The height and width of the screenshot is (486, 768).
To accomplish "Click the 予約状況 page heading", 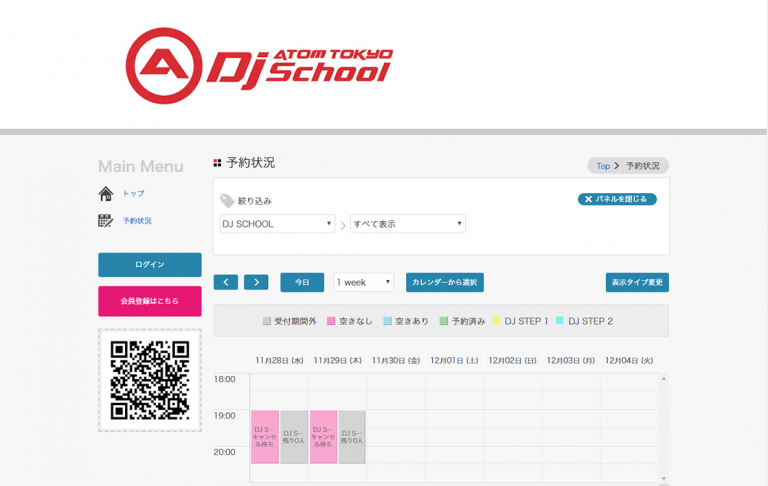I will pos(250,163).
